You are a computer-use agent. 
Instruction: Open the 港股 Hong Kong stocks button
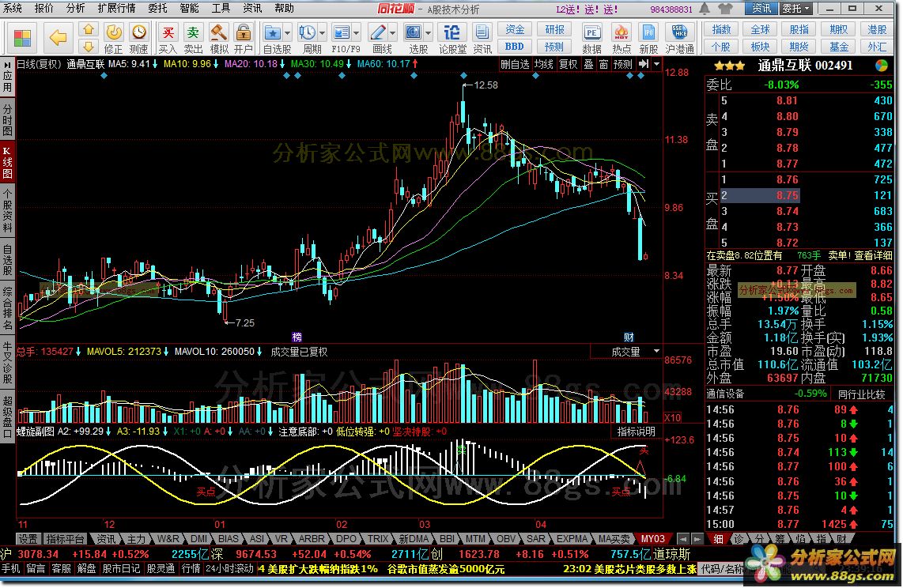[x=877, y=30]
